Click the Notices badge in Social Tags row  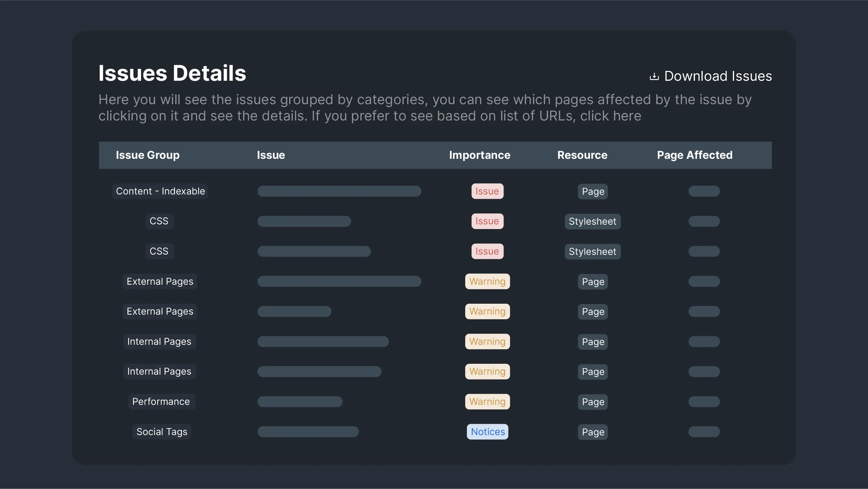click(487, 432)
